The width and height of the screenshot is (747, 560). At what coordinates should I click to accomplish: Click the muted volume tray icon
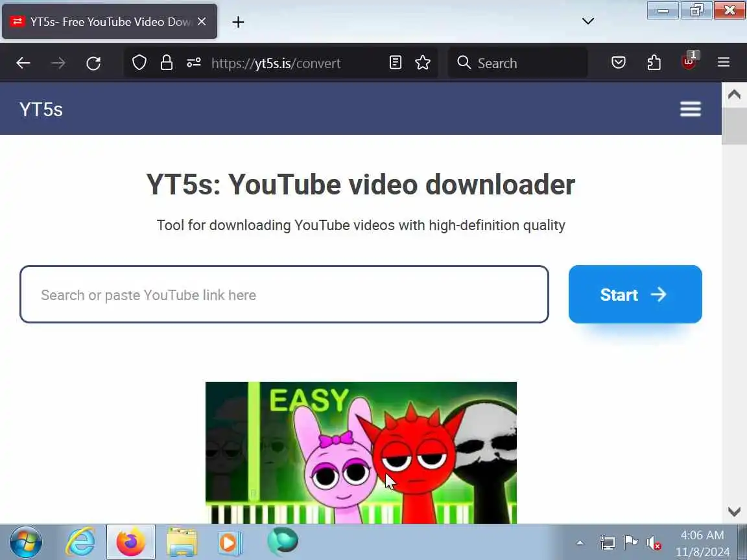[654, 543]
